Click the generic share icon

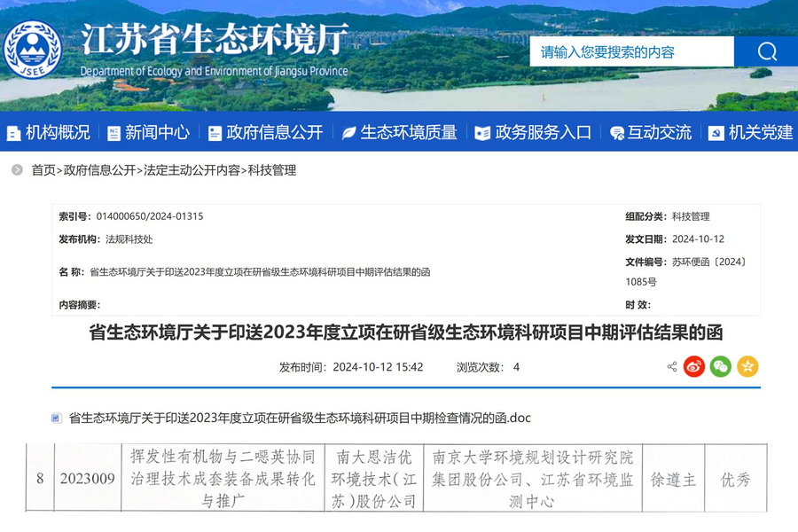pos(671,366)
